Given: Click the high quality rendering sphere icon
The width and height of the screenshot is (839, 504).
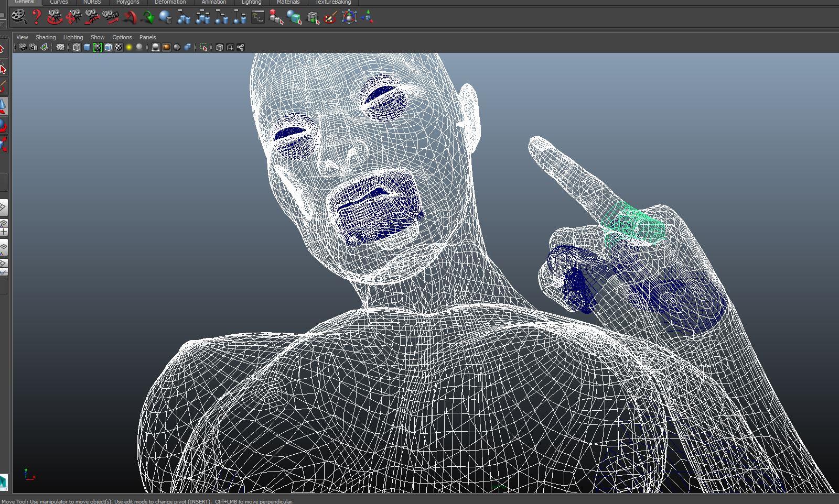Looking at the screenshot, I should [x=156, y=47].
